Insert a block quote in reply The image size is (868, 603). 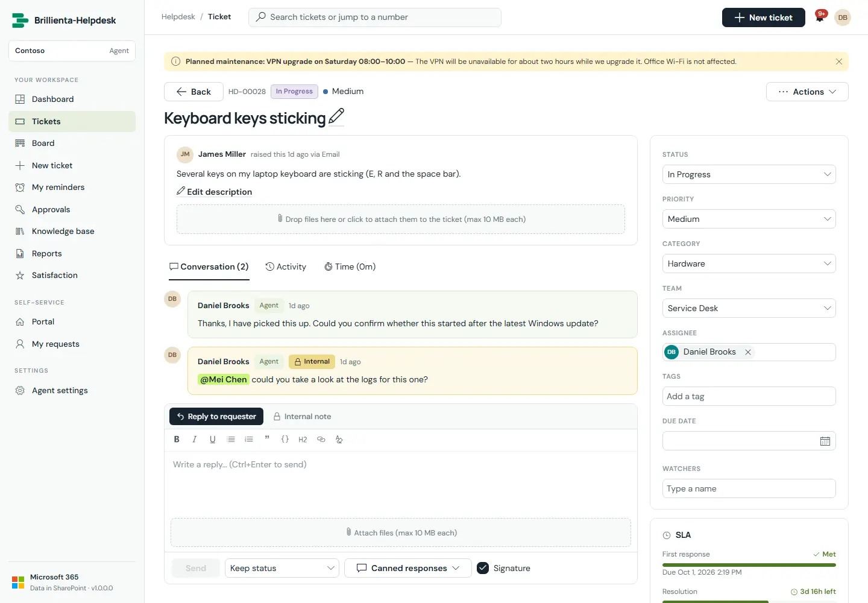(x=267, y=440)
